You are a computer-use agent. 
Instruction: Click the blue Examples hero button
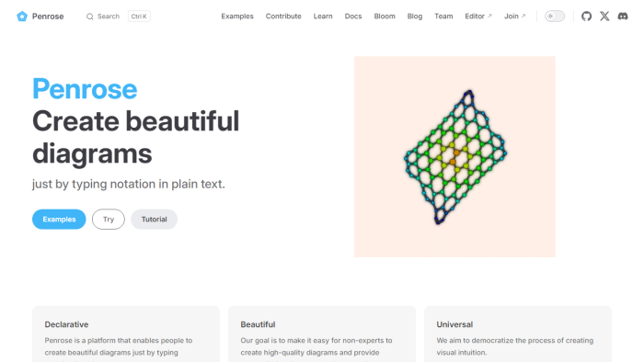click(59, 220)
